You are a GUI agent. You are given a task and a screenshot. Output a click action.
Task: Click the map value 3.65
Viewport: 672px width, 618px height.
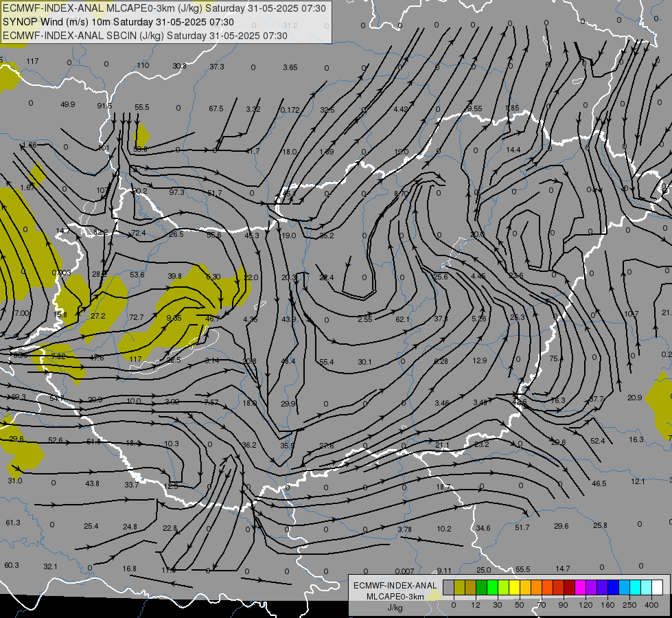pos(290,67)
